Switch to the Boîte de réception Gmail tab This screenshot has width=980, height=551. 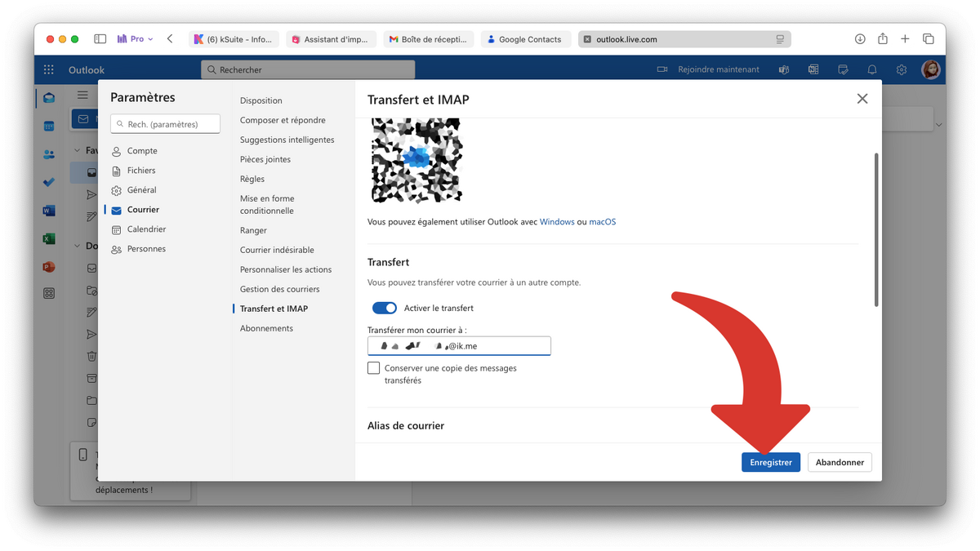[428, 39]
